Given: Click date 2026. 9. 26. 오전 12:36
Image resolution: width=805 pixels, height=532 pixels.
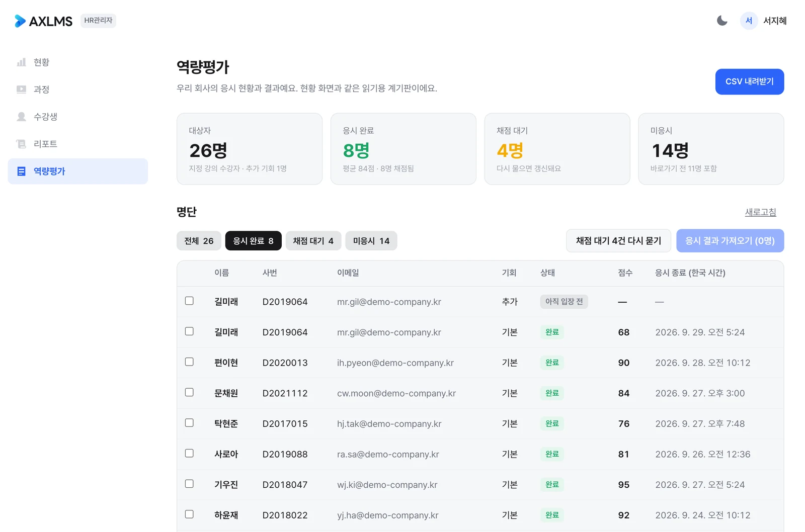Looking at the screenshot, I should 703,454.
